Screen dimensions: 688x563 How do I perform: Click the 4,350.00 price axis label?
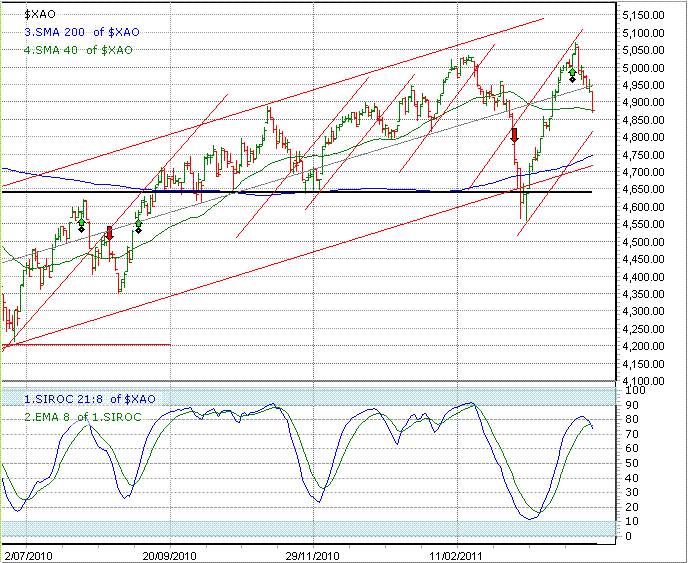pyautogui.click(x=643, y=294)
